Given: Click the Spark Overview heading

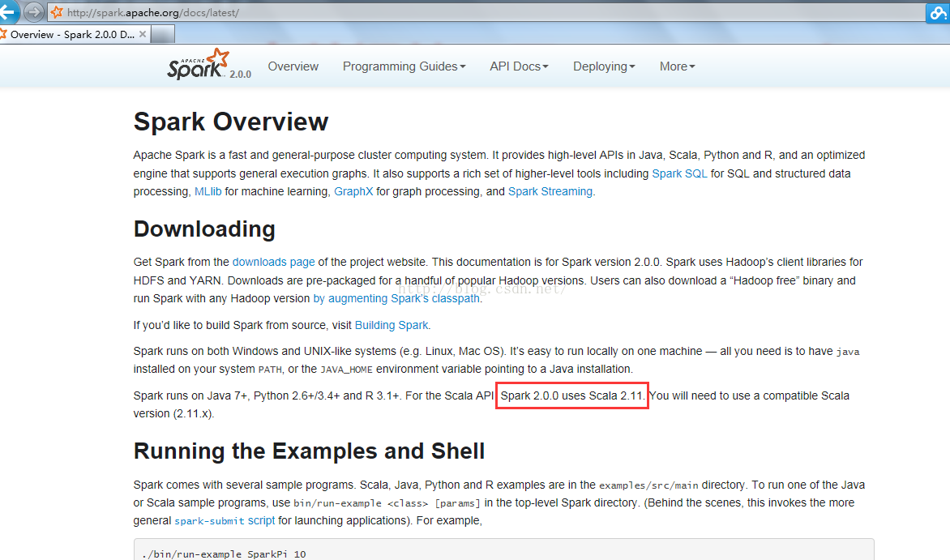Looking at the screenshot, I should (x=231, y=122).
